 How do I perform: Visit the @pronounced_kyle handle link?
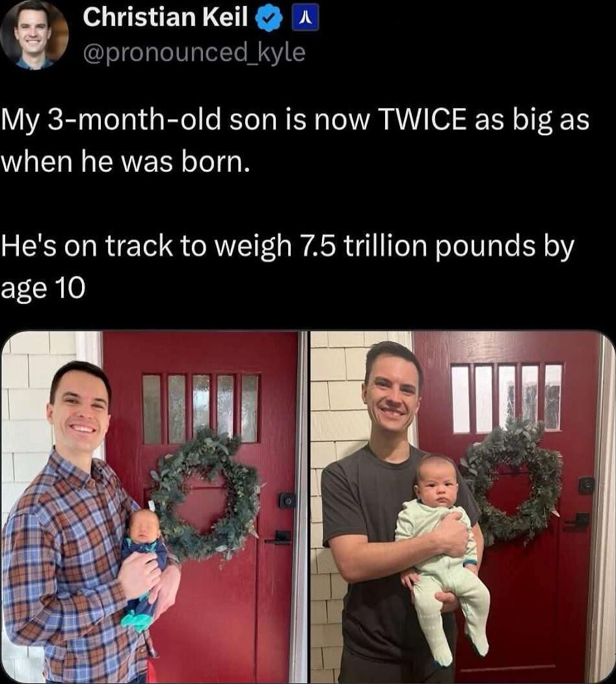coord(194,53)
